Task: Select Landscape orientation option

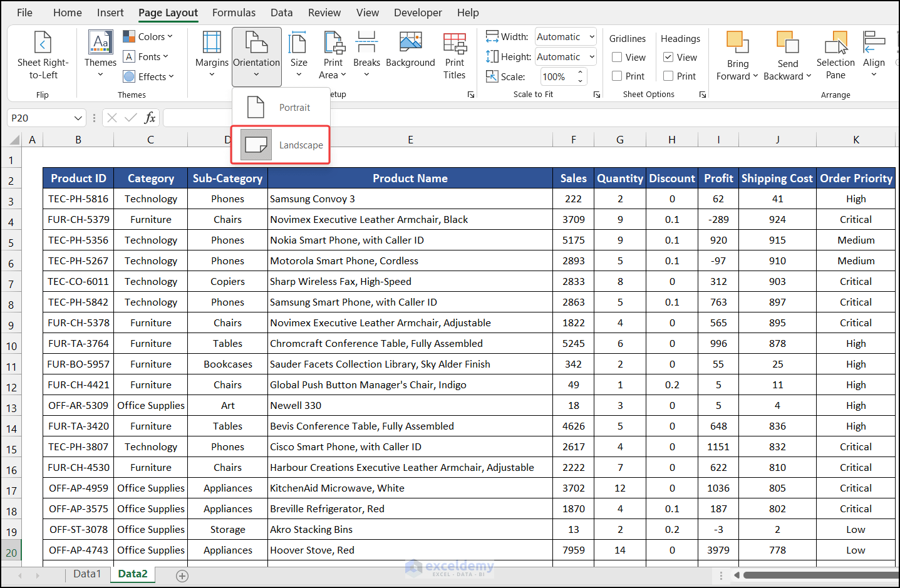Action: 281,145
